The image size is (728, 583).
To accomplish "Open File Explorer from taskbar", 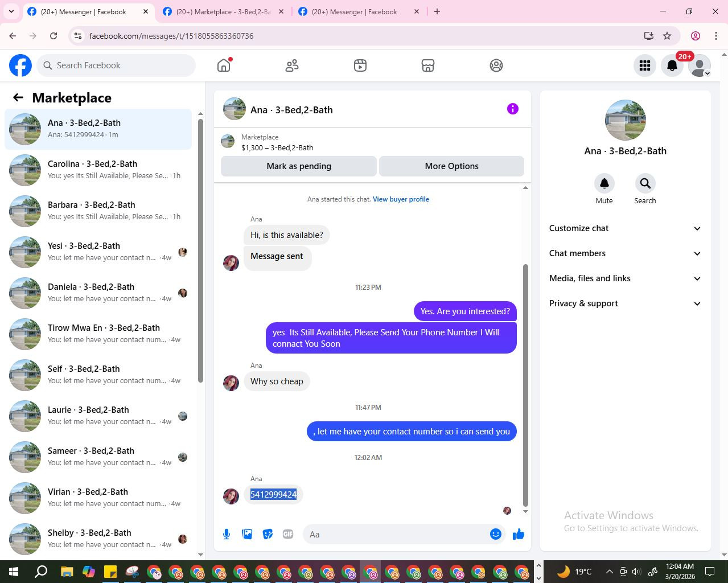I will pos(67,572).
